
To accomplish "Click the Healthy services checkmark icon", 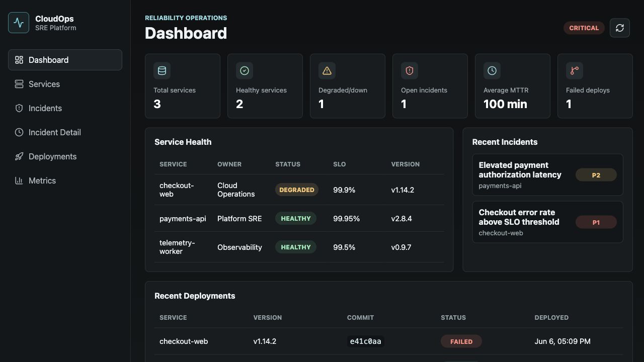I will (x=245, y=71).
